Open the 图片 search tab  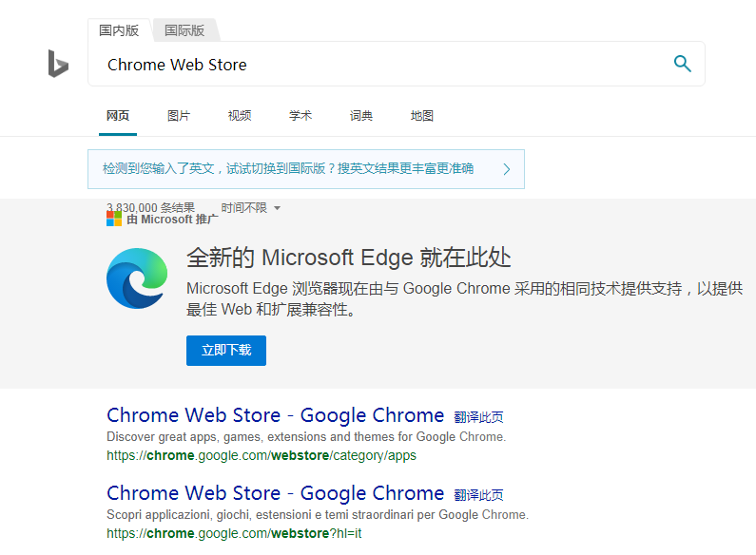[179, 116]
